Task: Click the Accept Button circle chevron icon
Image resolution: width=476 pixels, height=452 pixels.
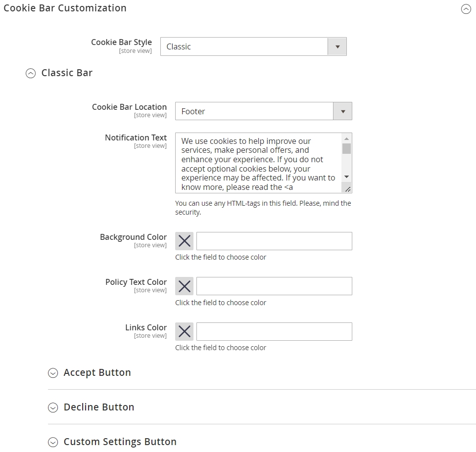Action: (x=53, y=373)
